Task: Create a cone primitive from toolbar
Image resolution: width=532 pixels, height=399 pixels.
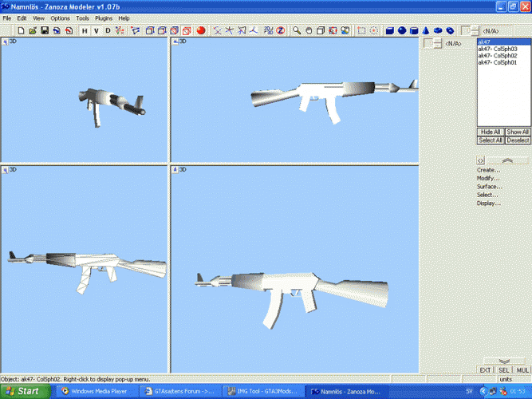Action: [x=427, y=31]
